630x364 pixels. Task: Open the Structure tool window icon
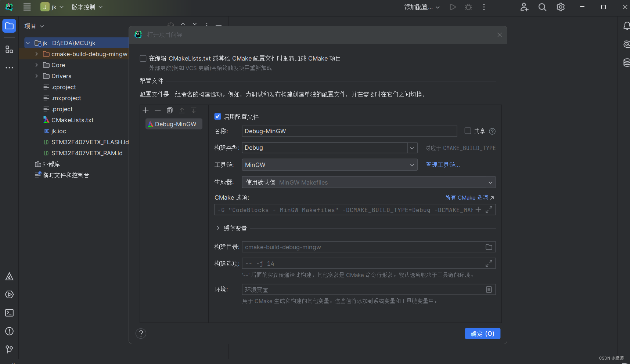pyautogui.click(x=9, y=50)
